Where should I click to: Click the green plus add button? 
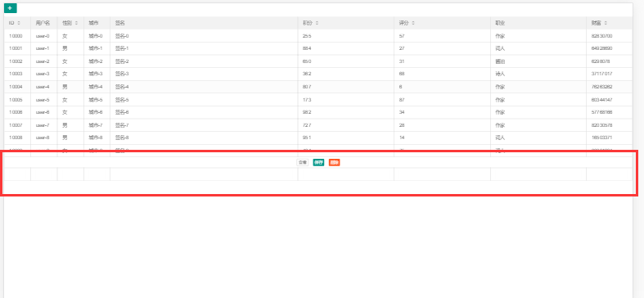11,8
